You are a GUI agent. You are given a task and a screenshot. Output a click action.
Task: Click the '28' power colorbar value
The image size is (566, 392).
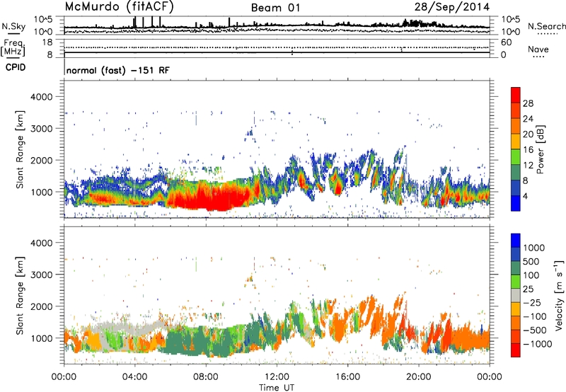528,103
